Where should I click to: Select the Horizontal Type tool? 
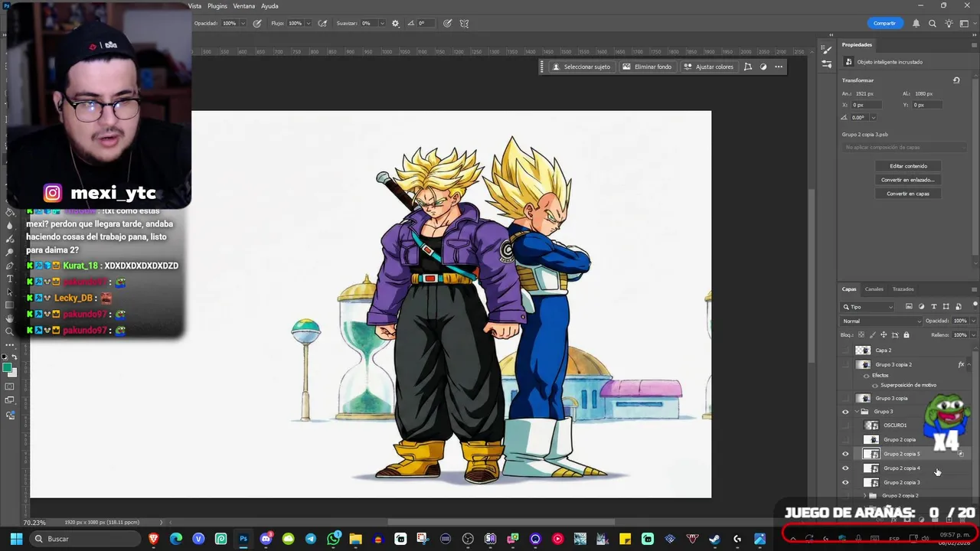point(9,279)
